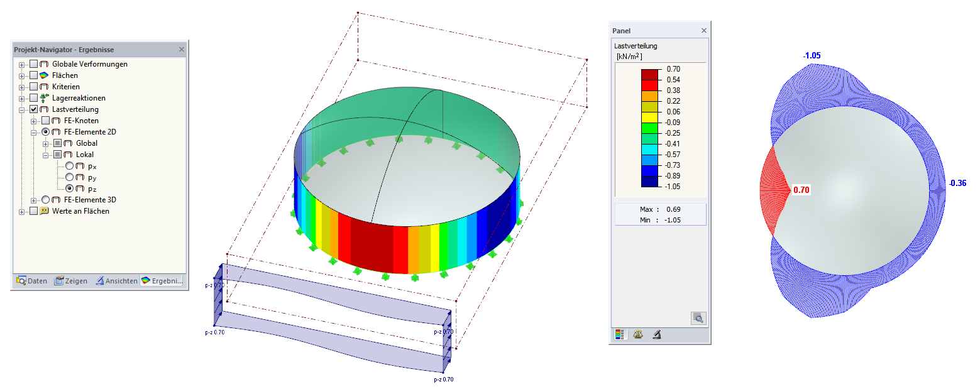This screenshot has width=980, height=389.
Task: Open the panel's magnifier settings button
Action: [698, 318]
